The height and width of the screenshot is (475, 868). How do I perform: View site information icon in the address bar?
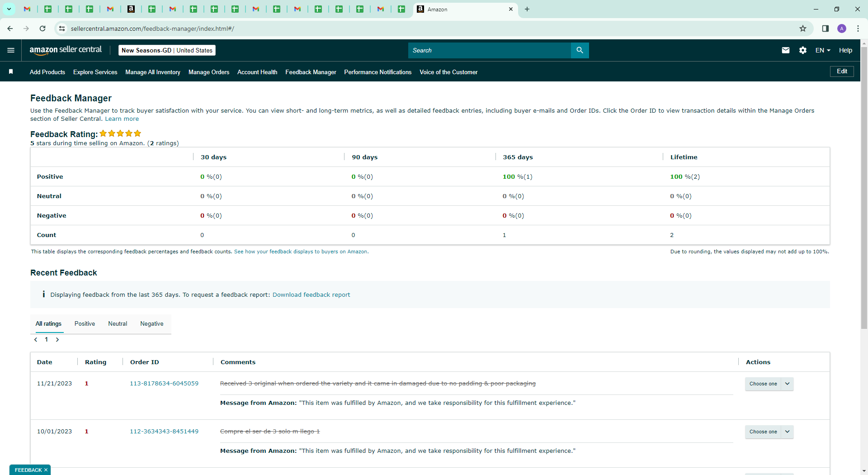62,28
